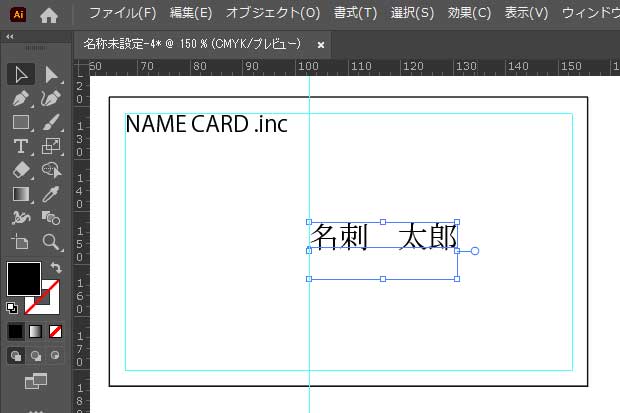Viewport: 620px width, 413px height.
Task: Open the 書式(T) menu
Action: pyautogui.click(x=355, y=13)
